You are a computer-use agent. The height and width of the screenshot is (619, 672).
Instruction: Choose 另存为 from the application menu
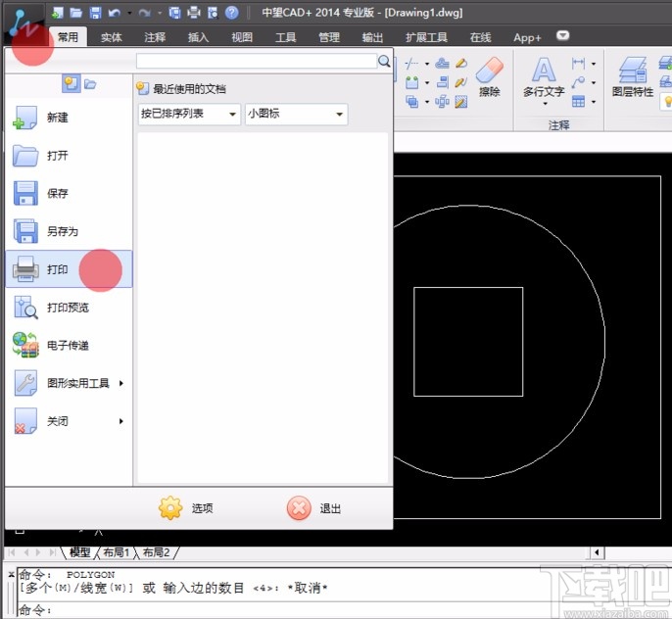pos(69,231)
